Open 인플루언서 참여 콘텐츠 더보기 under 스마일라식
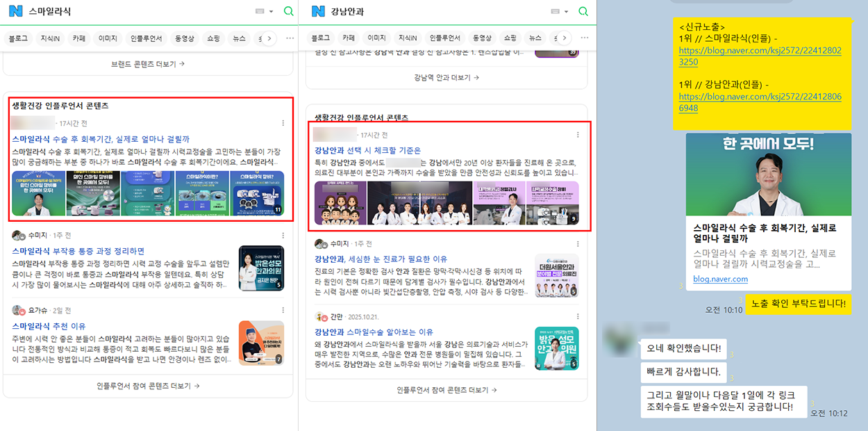The height and width of the screenshot is (431, 868). coord(148,385)
